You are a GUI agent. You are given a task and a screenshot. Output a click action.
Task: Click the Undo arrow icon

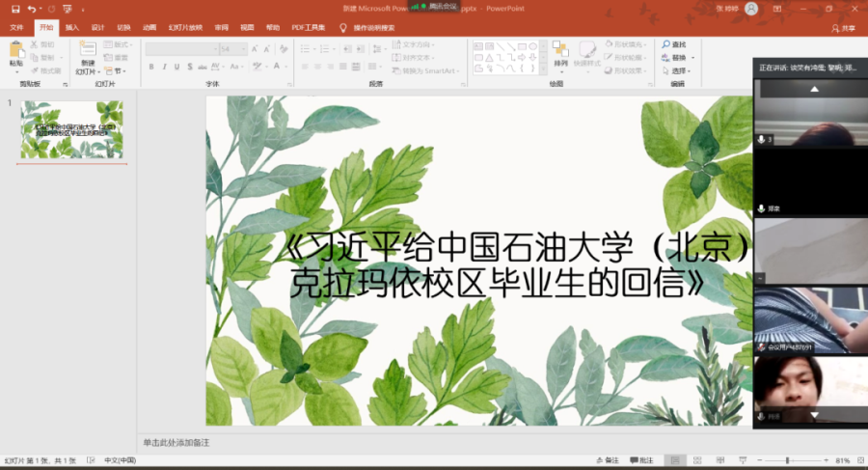tap(32, 9)
